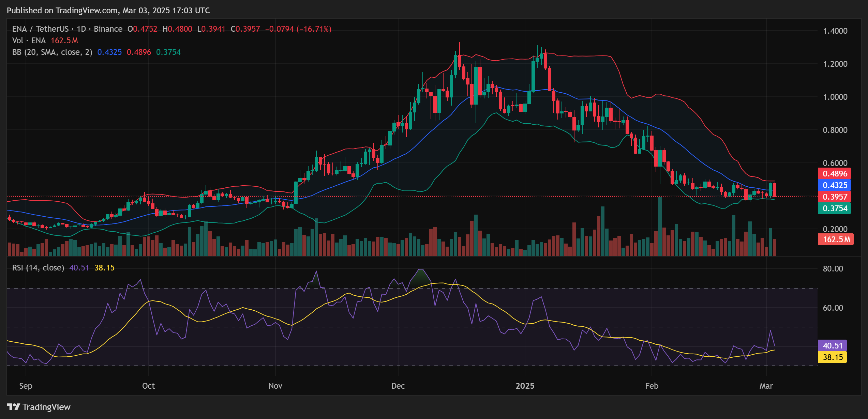Click the Binance exchange label
The image size is (868, 419).
pos(108,29)
